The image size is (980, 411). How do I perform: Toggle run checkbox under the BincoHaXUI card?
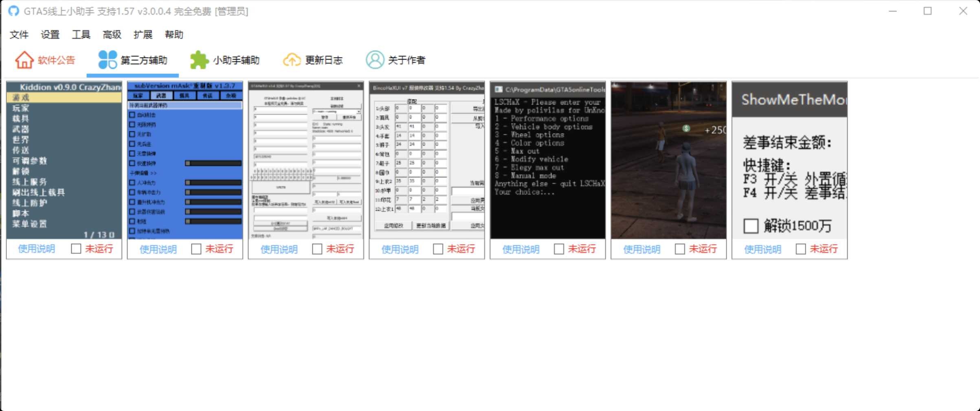(x=438, y=249)
